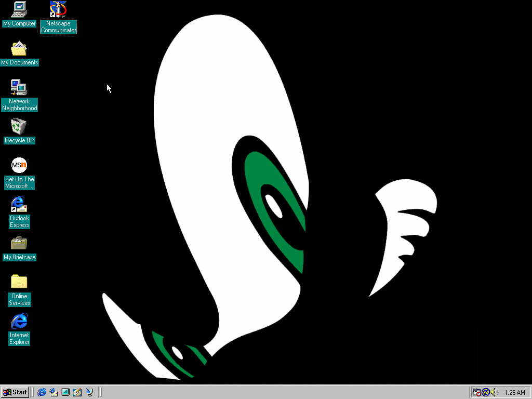This screenshot has width=532, height=399.
Task: Select the Set Up The Microsoft Network icon
Action: pyautogui.click(x=19, y=166)
